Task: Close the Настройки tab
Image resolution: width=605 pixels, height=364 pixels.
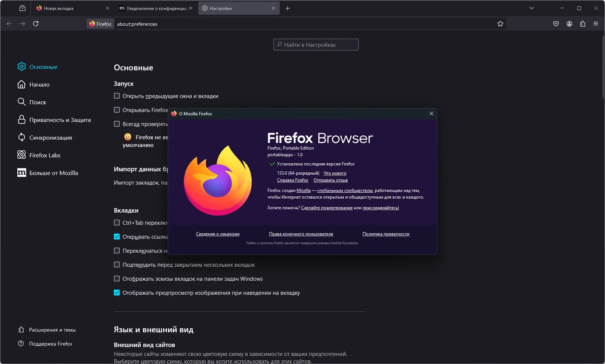Action: click(x=273, y=8)
